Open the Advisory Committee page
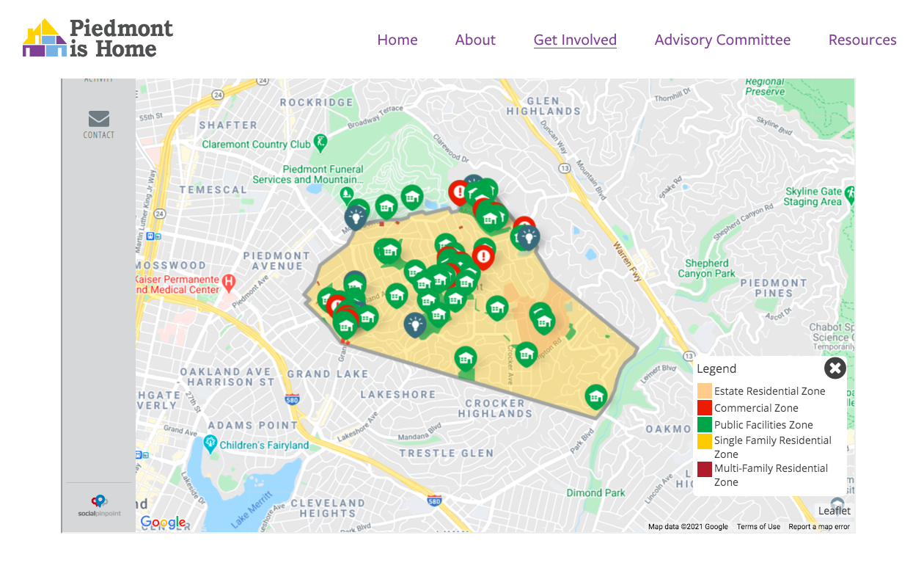 coord(722,40)
